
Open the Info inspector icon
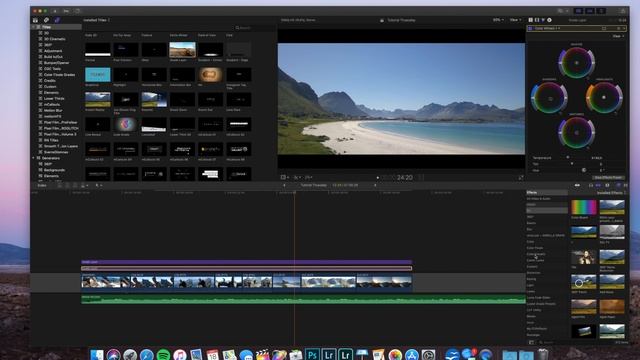pos(549,20)
